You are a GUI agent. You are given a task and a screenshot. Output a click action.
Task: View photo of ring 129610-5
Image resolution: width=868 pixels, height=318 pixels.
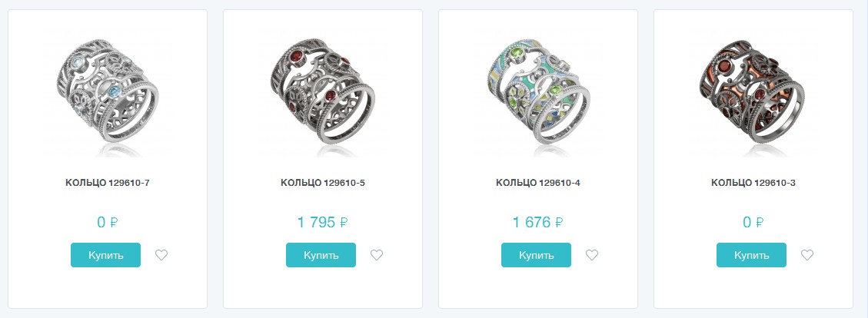tap(322, 92)
